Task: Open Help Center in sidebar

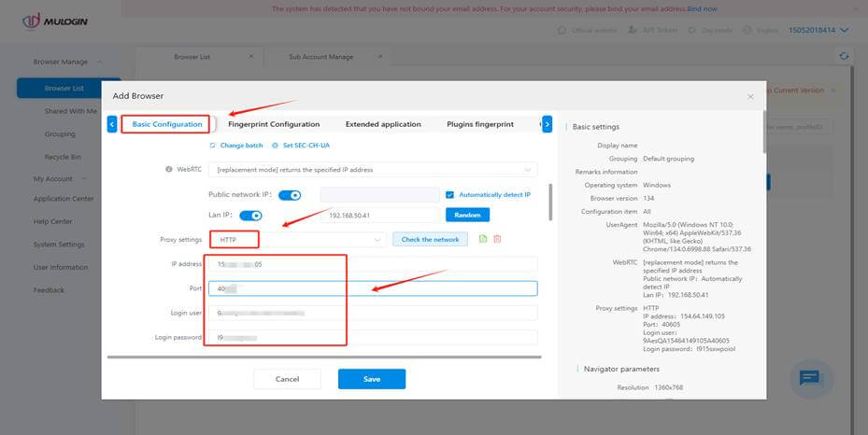Action: 52,221
